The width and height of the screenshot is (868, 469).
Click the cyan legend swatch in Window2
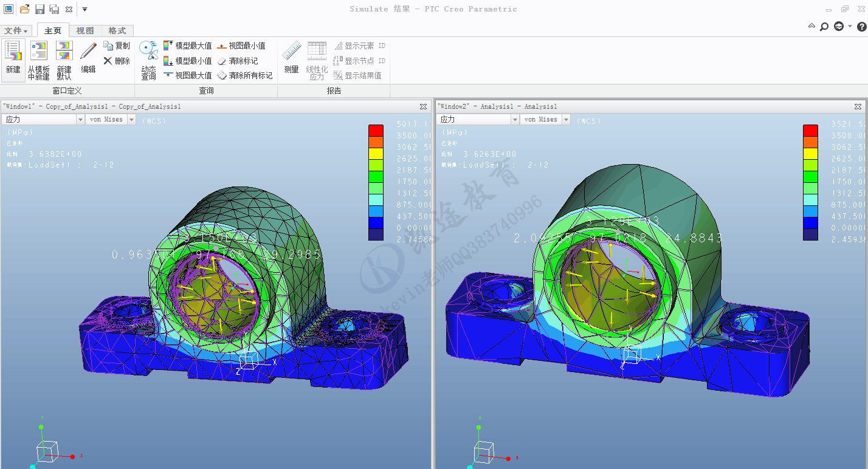click(811, 200)
